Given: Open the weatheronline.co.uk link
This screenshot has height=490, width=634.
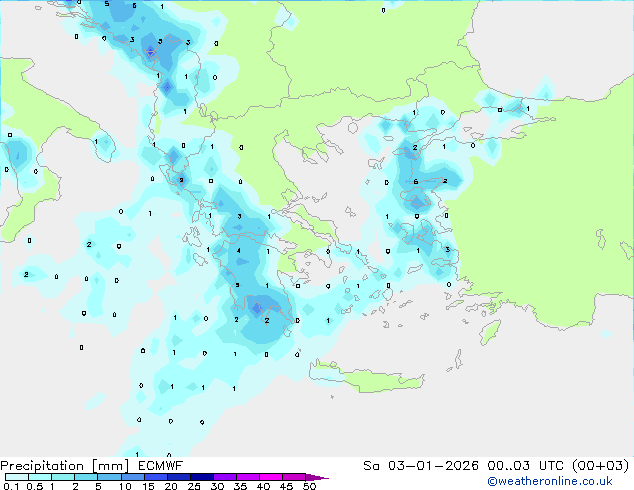Looking at the screenshot, I should [550, 481].
